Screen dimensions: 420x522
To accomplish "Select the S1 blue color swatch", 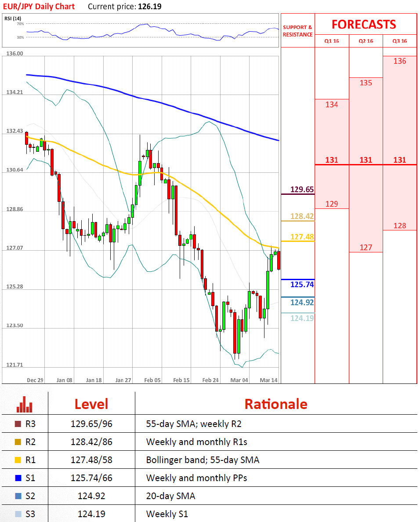I will (18, 478).
